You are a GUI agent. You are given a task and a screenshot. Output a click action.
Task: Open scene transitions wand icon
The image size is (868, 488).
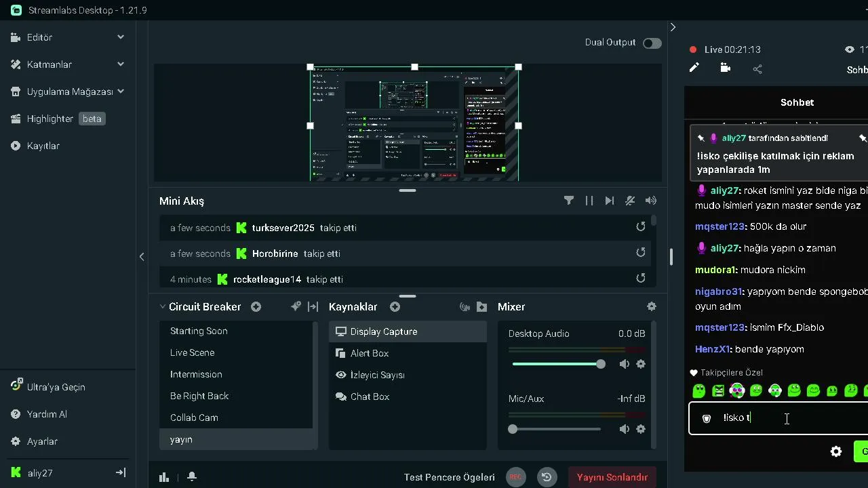coord(296,307)
